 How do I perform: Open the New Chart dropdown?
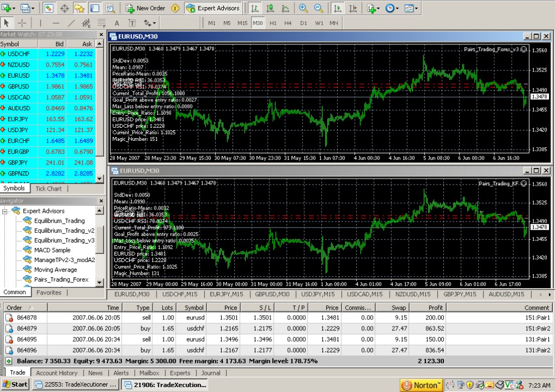coord(8,8)
